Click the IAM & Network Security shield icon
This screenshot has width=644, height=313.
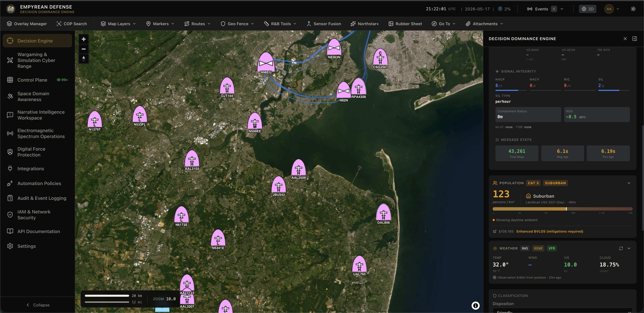tap(10, 215)
